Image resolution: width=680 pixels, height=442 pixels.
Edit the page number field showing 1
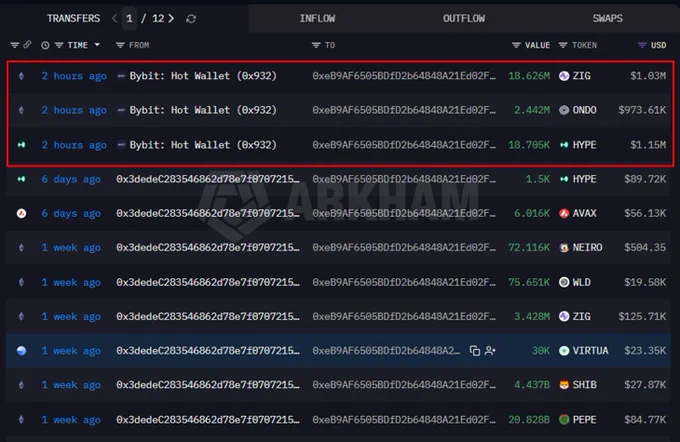tap(129, 18)
